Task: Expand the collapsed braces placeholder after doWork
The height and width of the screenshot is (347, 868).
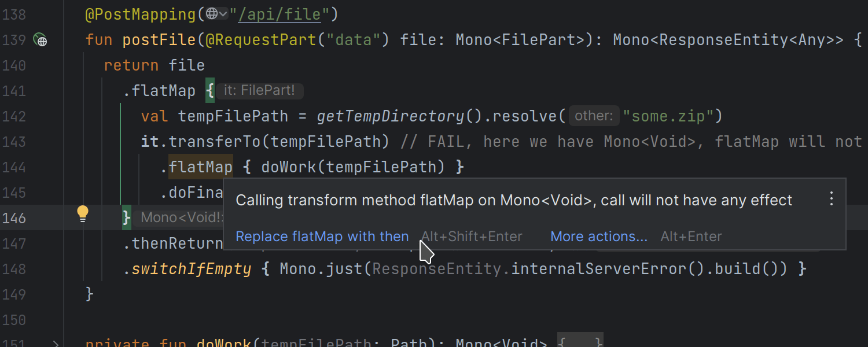Action: 580,342
